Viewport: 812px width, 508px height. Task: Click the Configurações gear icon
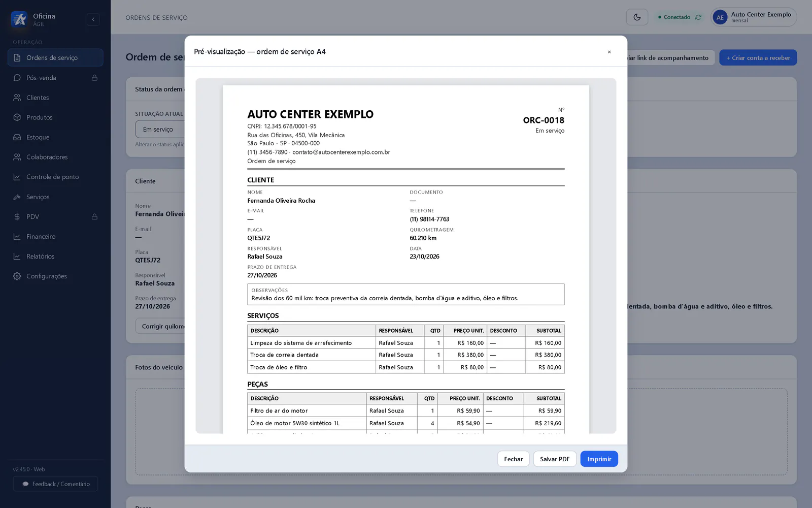(x=17, y=276)
